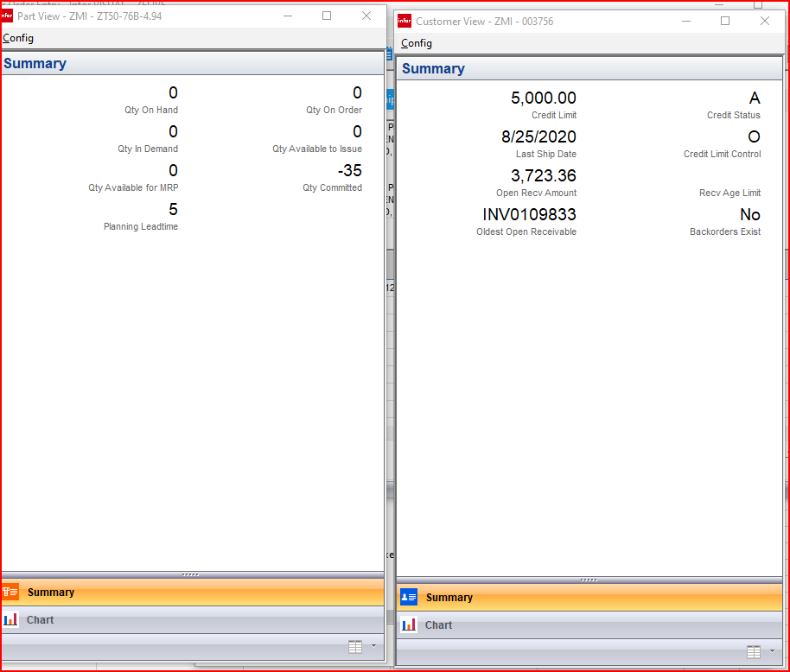Close the Customer View window
The image size is (790, 672).
tap(764, 22)
